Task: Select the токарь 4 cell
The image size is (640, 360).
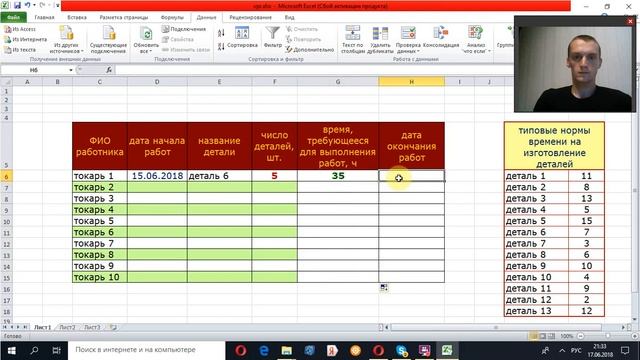Action: [x=100, y=210]
